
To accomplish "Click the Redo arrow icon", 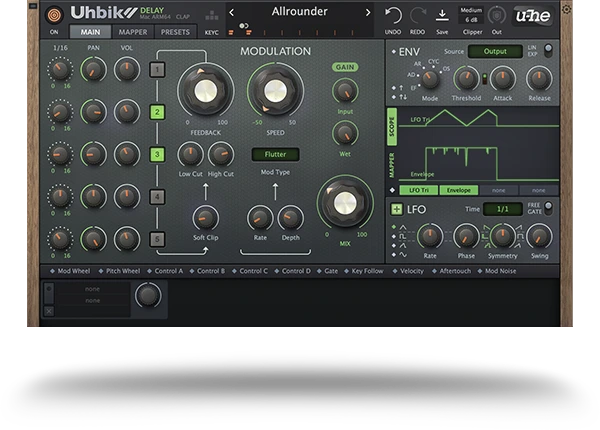I will tap(418, 15).
